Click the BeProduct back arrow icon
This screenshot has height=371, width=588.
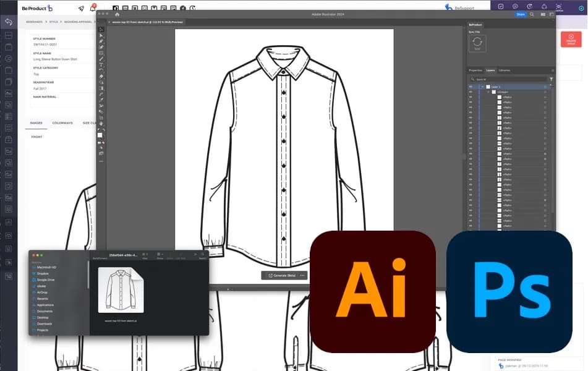(x=8, y=22)
